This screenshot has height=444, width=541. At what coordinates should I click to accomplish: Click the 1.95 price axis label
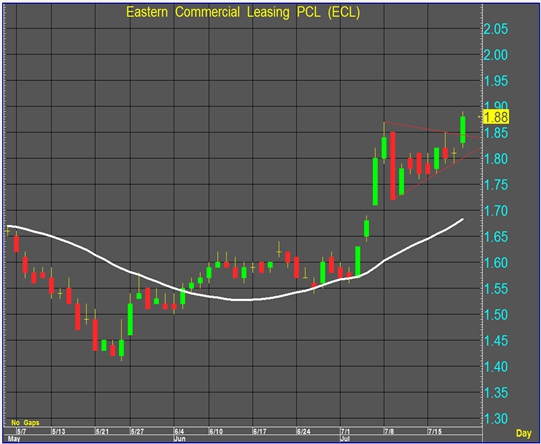pyautogui.click(x=496, y=81)
